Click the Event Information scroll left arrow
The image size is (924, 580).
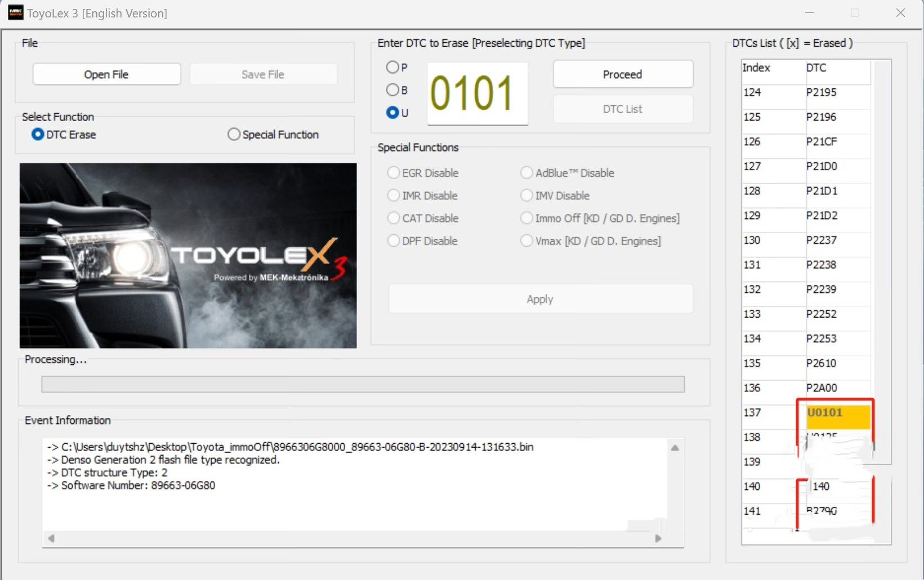click(x=51, y=538)
